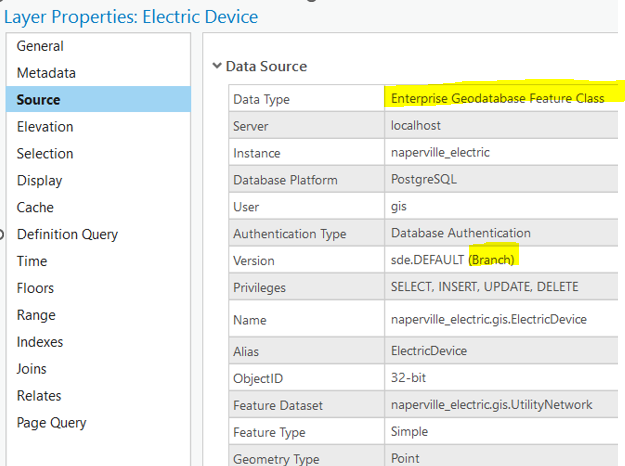This screenshot has height=466, width=625.
Task: Switch to the Metadata tab
Action: click(46, 73)
